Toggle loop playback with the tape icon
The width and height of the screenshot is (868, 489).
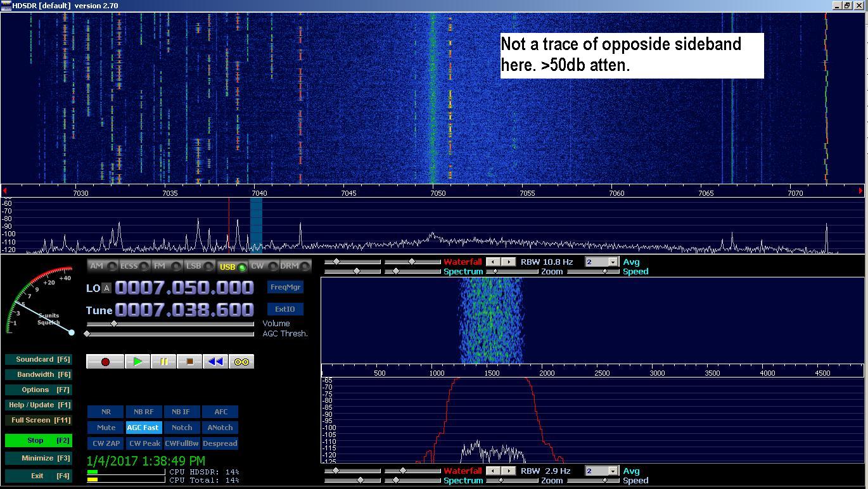pos(241,362)
